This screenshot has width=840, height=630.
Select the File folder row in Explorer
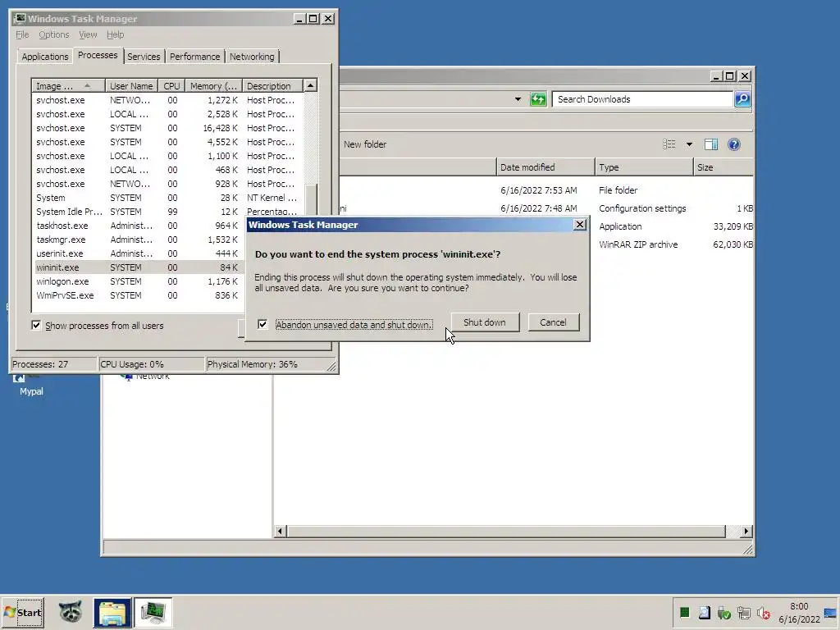click(546, 190)
